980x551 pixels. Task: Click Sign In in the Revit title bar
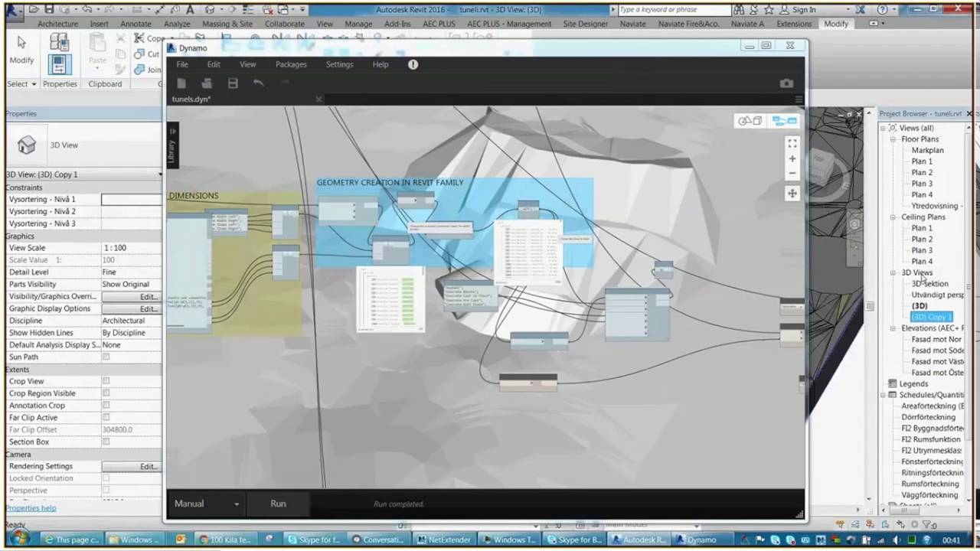click(x=804, y=10)
